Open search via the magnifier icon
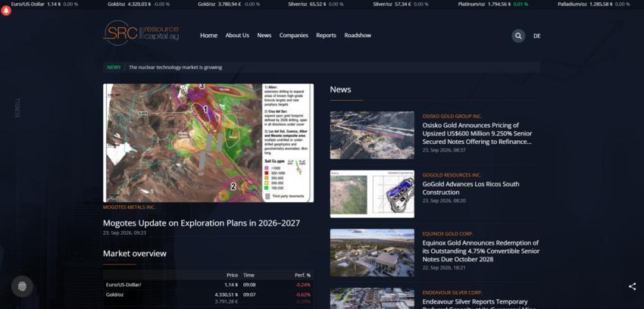The width and height of the screenshot is (644, 309). point(518,36)
